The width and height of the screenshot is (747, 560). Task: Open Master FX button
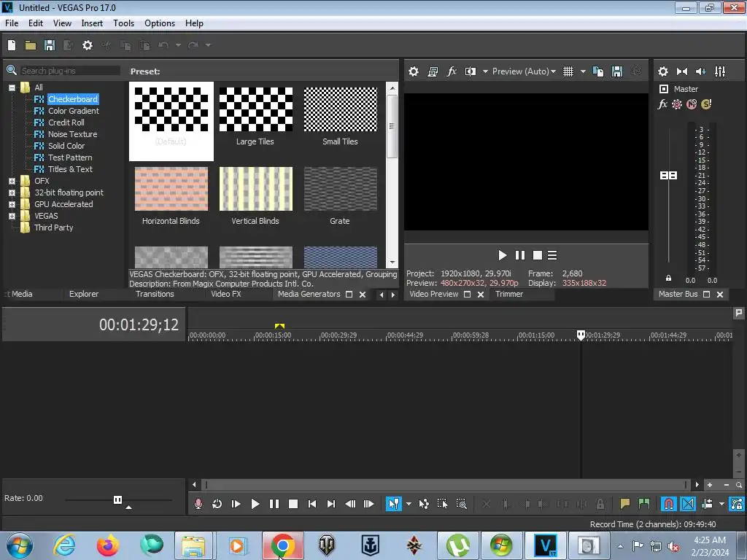coord(662,104)
